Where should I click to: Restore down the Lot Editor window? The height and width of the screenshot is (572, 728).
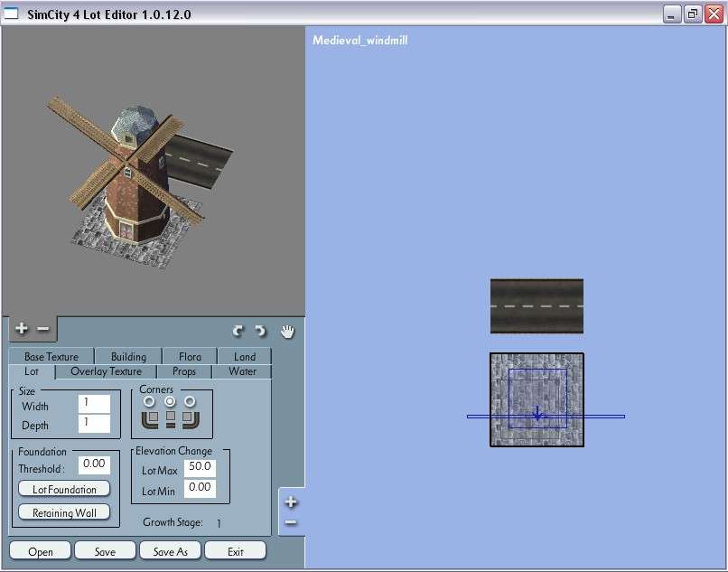692,14
